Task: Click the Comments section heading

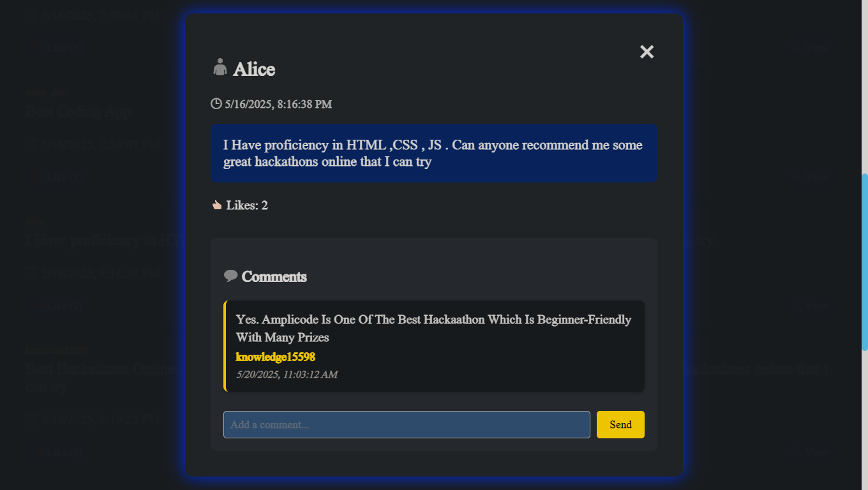Action: (274, 276)
